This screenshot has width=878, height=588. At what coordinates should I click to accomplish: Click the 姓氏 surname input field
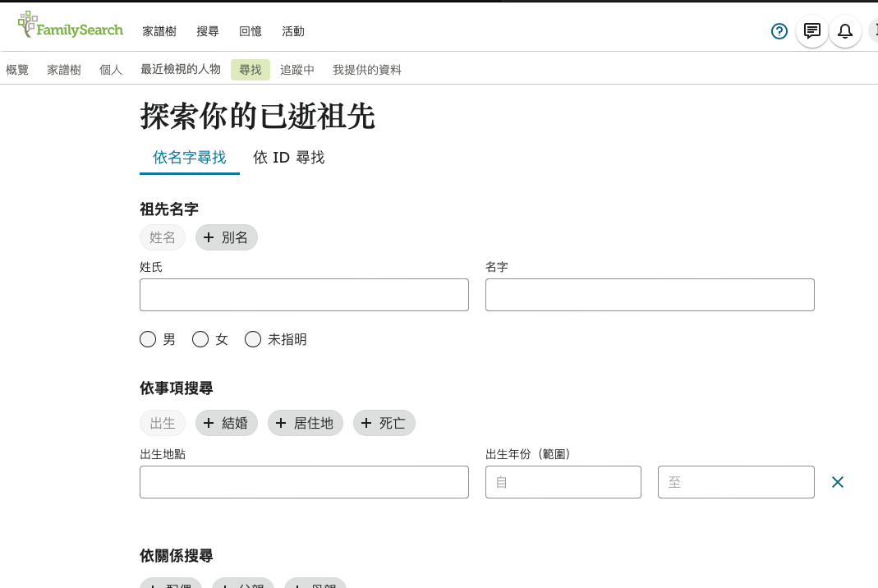tap(304, 295)
